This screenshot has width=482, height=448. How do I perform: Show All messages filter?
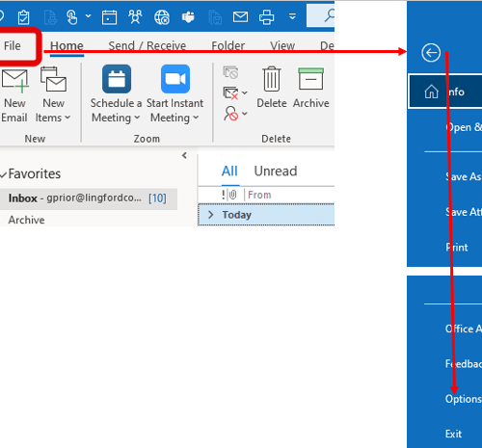pos(229,171)
